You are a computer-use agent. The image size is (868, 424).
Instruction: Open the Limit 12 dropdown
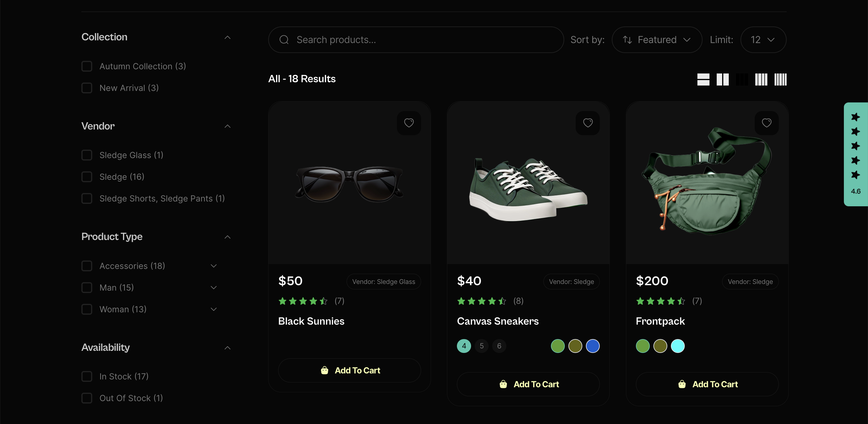tap(763, 40)
